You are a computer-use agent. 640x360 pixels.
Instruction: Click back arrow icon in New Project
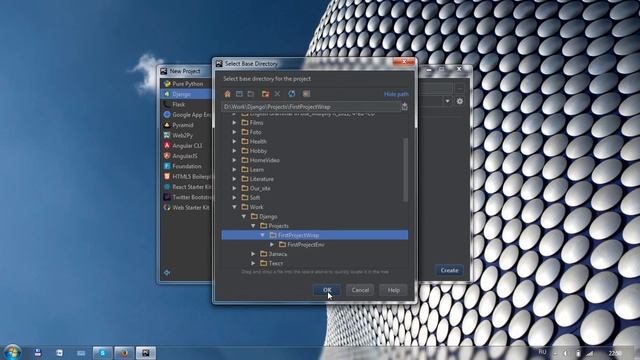tap(167, 272)
